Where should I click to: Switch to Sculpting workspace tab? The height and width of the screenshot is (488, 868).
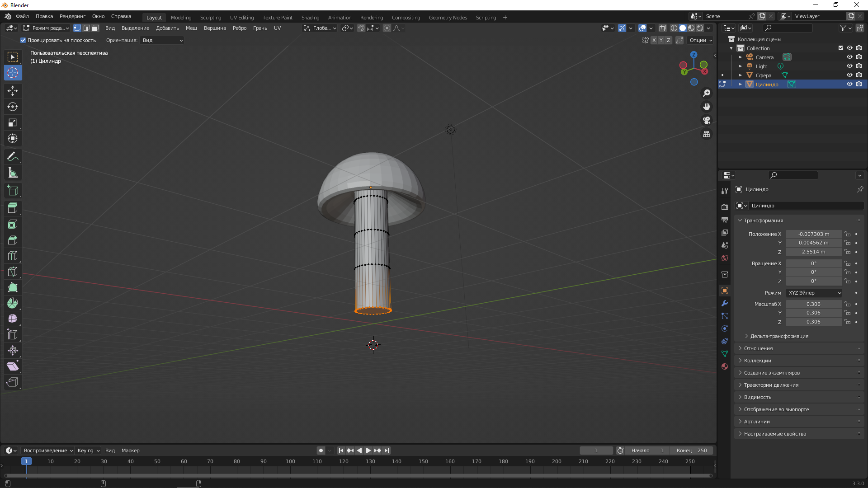point(211,18)
